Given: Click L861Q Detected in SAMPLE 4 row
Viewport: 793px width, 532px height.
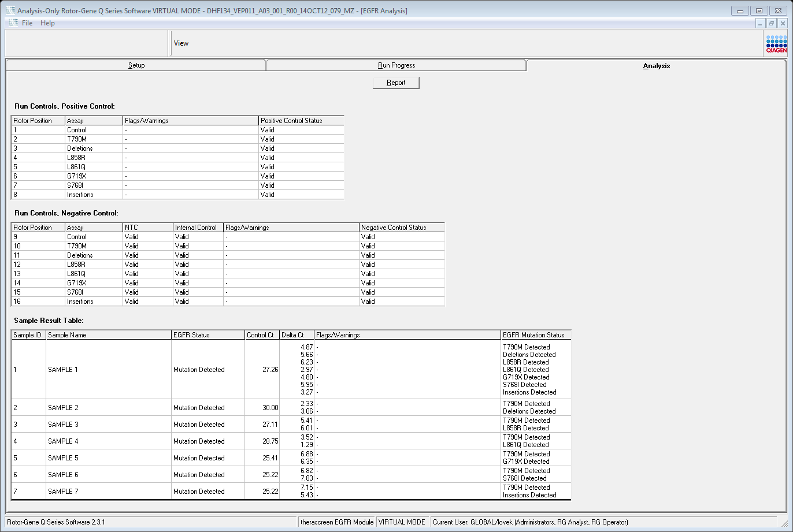Looking at the screenshot, I should tap(526, 445).
